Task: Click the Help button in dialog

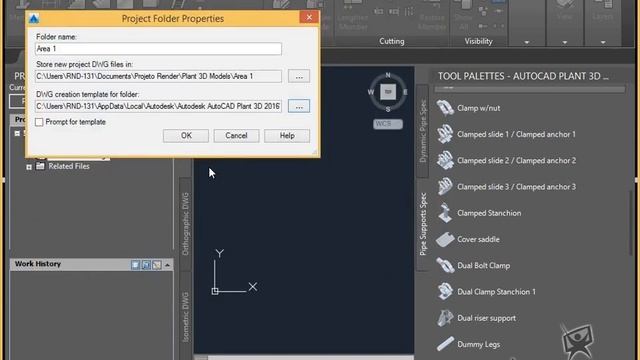Action: [x=287, y=136]
